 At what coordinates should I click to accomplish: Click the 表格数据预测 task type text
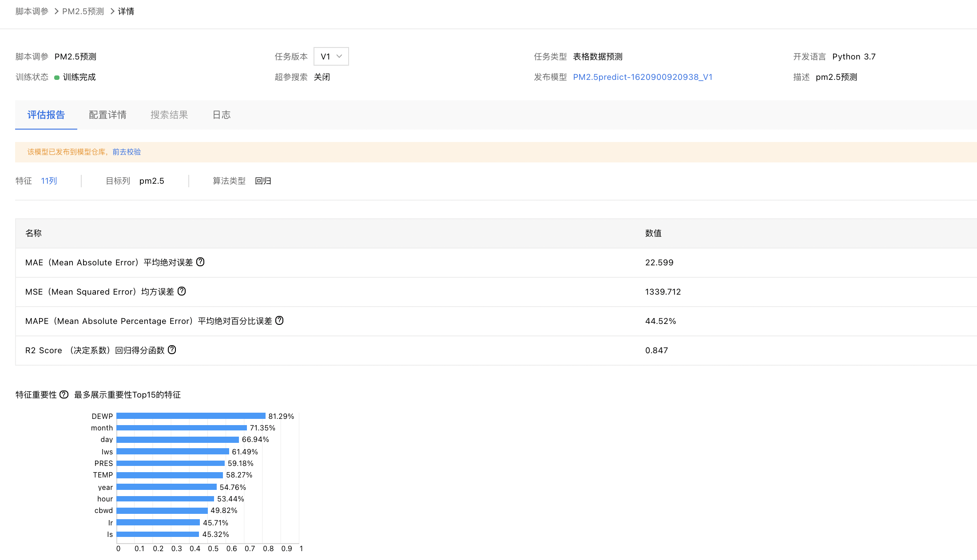click(x=598, y=56)
